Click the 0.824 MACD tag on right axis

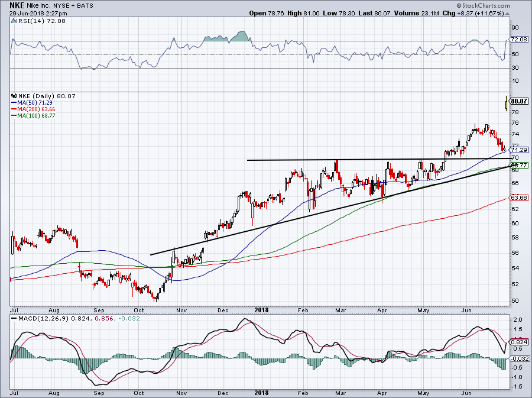pos(520,342)
